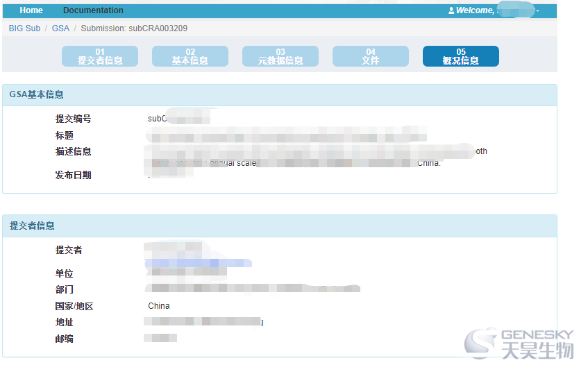Click the blurred blue email link under 提交者
The image size is (588, 365).
[x=198, y=263]
